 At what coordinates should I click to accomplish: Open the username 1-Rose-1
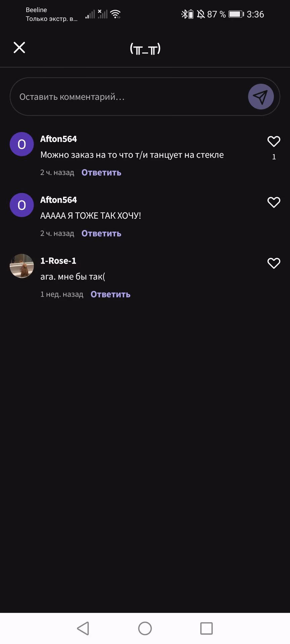coord(58,261)
